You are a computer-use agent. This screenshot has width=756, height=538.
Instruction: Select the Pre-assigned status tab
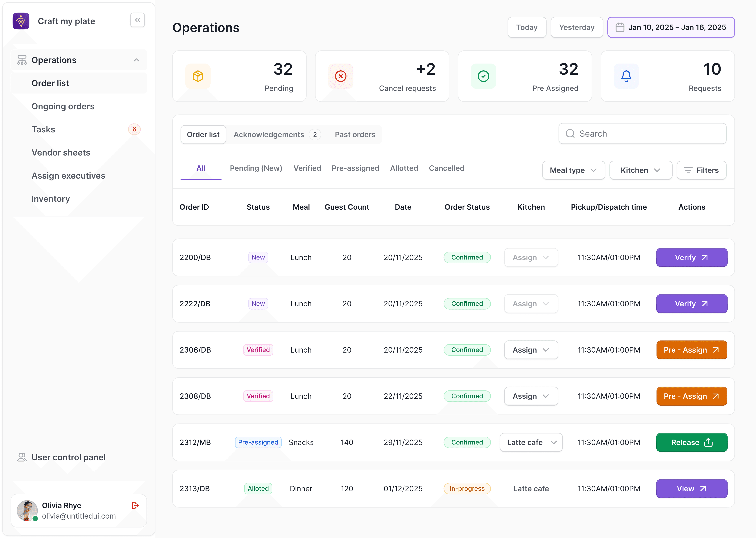tap(355, 168)
